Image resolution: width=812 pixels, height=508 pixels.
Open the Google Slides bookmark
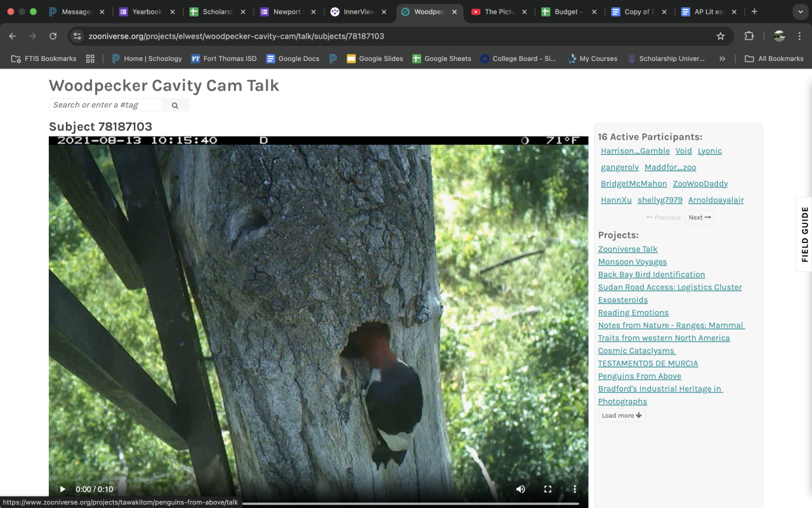pos(374,58)
